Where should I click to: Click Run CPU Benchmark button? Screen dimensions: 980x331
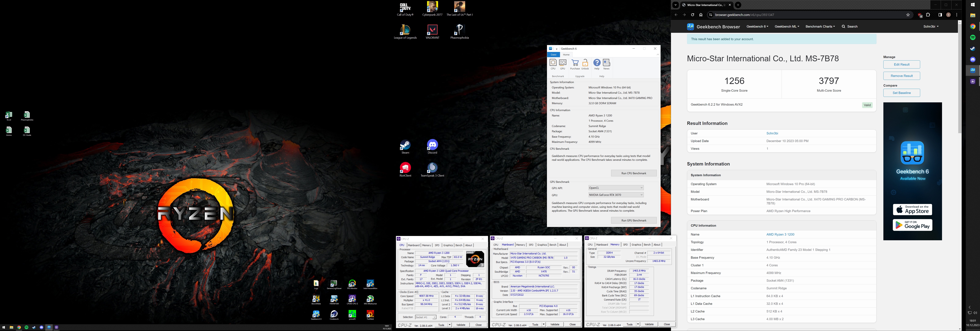(x=634, y=173)
